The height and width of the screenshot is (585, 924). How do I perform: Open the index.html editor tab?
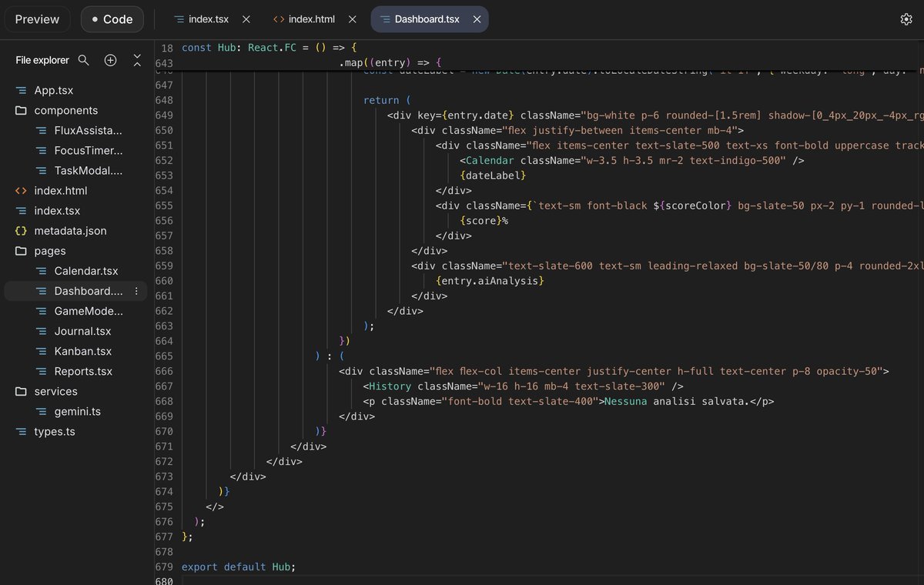304,19
